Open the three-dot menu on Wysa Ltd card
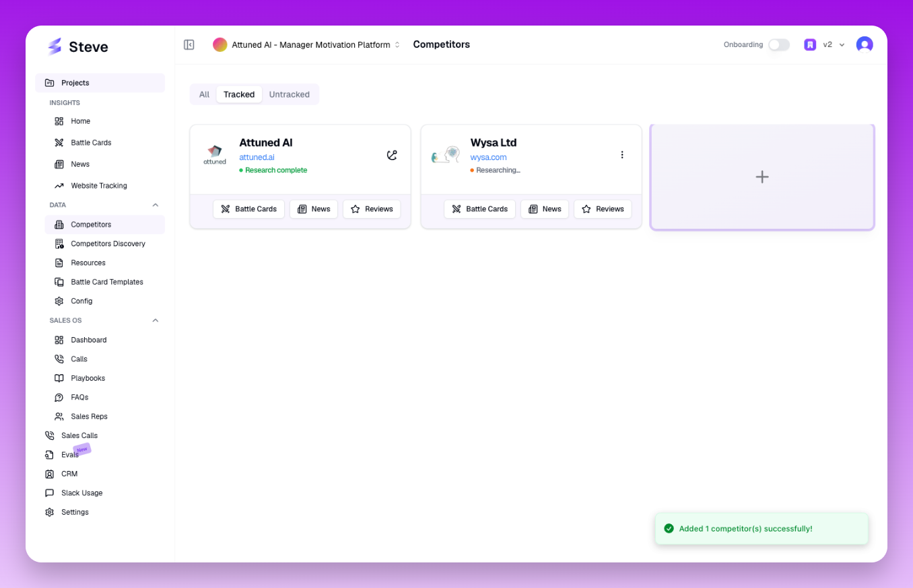The image size is (913, 588). point(622,155)
